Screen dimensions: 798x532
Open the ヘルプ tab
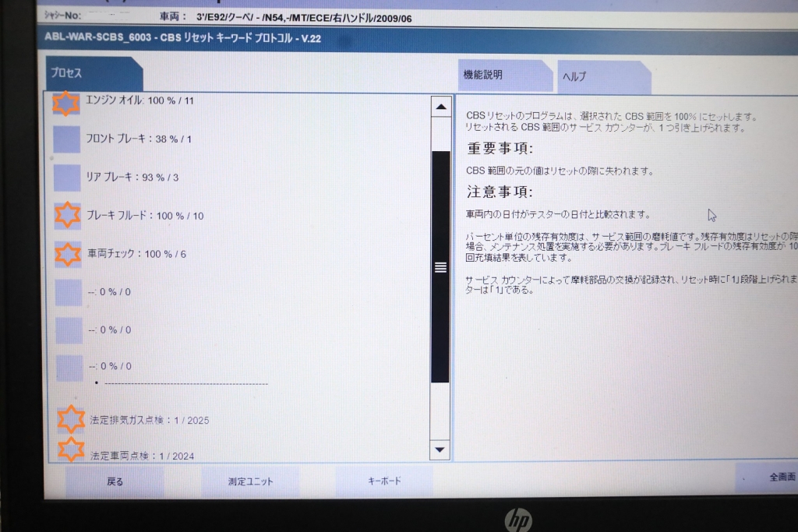[604, 77]
